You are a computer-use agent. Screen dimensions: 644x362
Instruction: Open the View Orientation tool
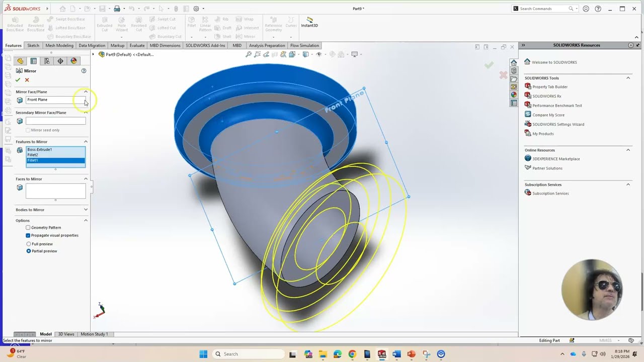pyautogui.click(x=292, y=54)
